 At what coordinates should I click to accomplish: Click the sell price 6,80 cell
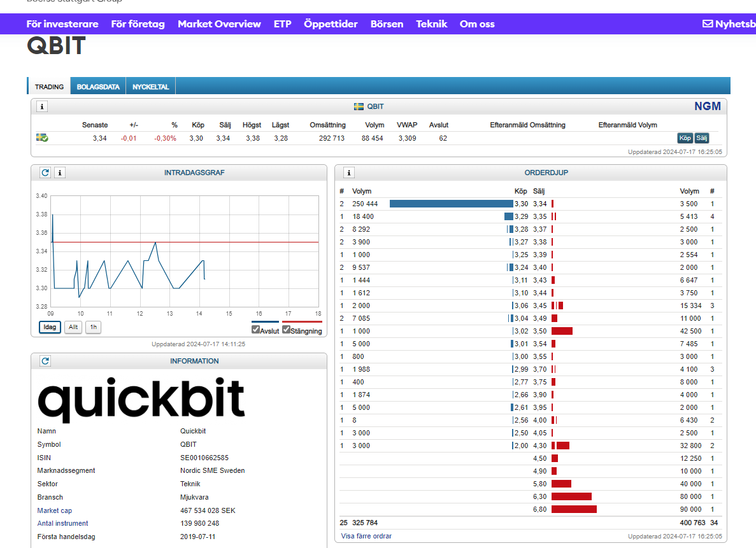coord(540,509)
